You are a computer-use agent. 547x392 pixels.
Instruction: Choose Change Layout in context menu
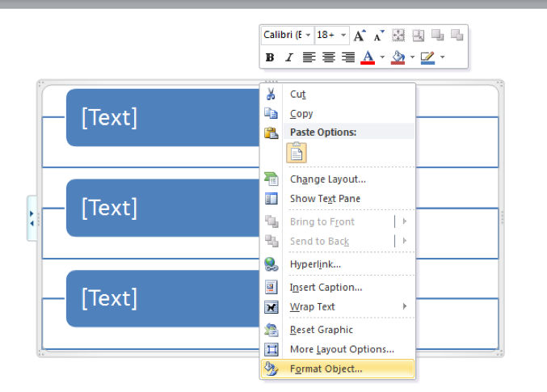pyautogui.click(x=327, y=179)
